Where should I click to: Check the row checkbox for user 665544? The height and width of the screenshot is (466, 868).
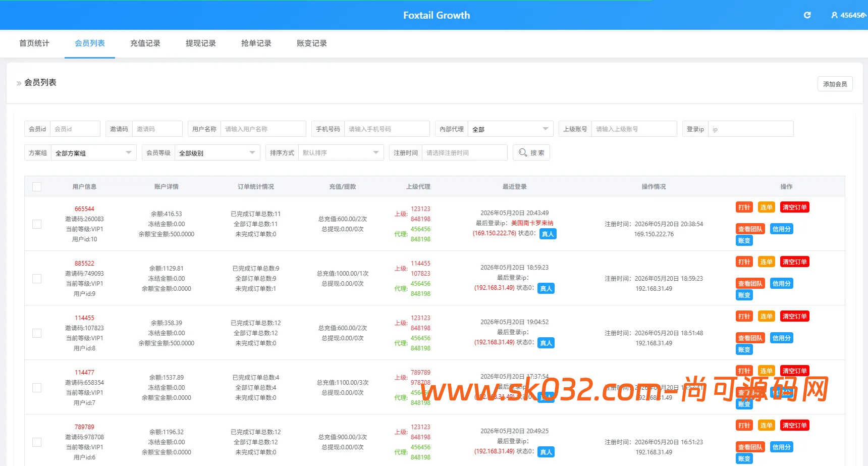coord(37,224)
